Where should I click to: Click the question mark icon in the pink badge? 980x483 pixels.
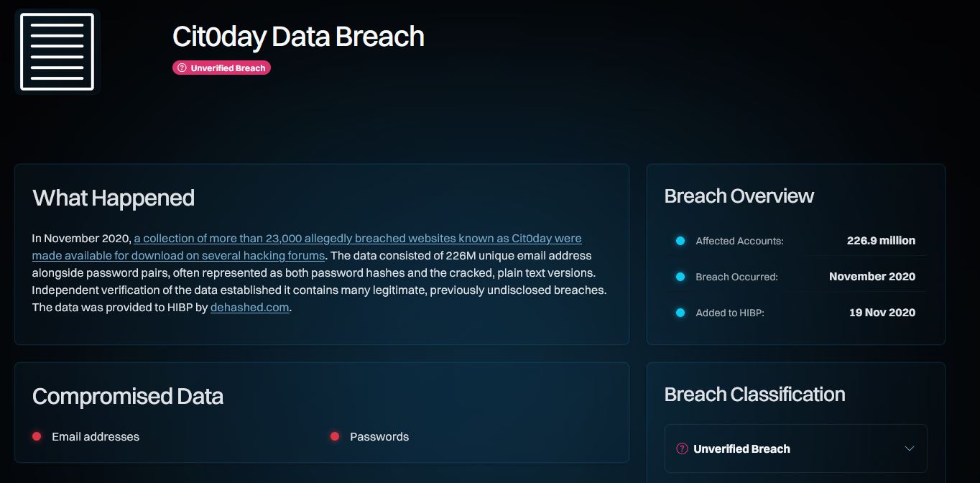click(x=182, y=68)
